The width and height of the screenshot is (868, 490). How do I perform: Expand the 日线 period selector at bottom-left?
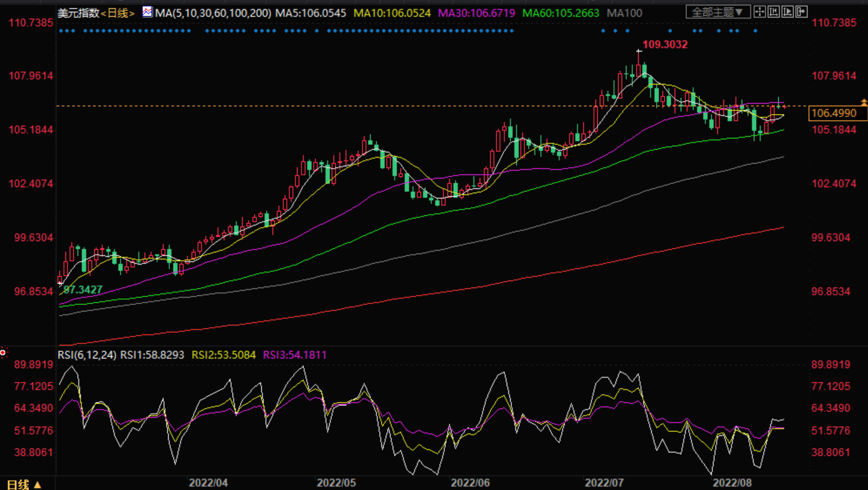[x=23, y=484]
